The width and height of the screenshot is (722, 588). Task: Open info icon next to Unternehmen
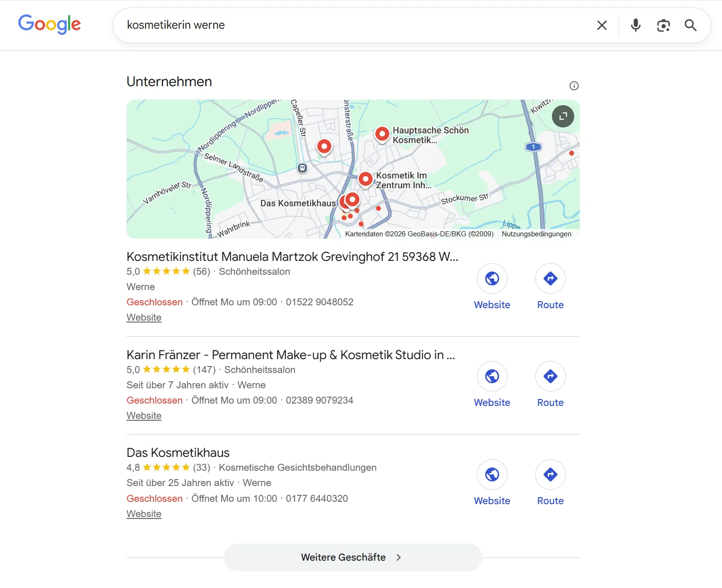click(x=574, y=86)
